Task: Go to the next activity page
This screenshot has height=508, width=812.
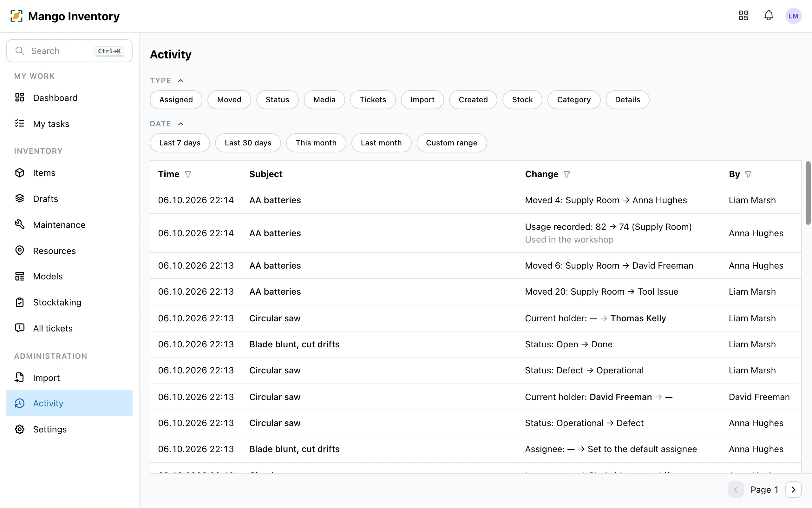Action: 793,490
